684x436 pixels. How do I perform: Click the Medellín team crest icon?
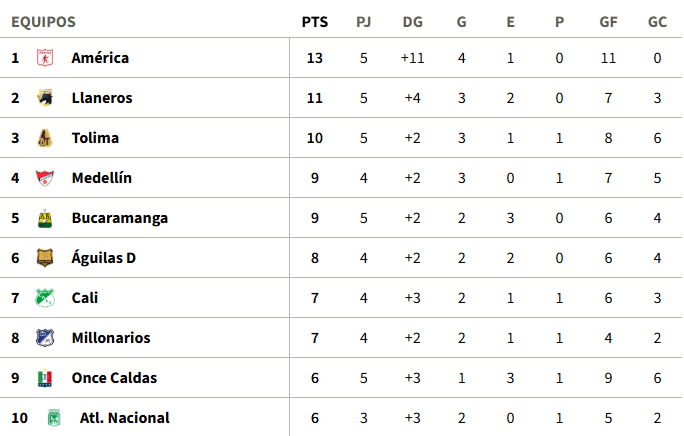tap(45, 178)
